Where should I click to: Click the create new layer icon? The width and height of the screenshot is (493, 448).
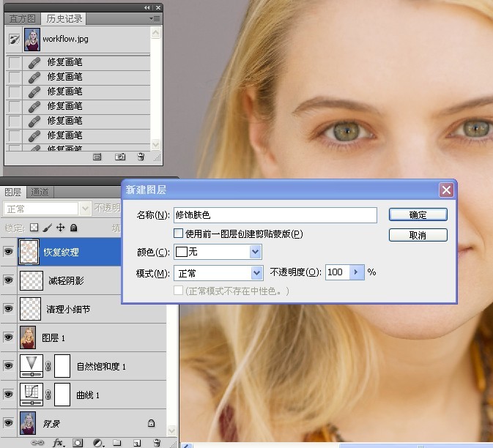click(137, 443)
